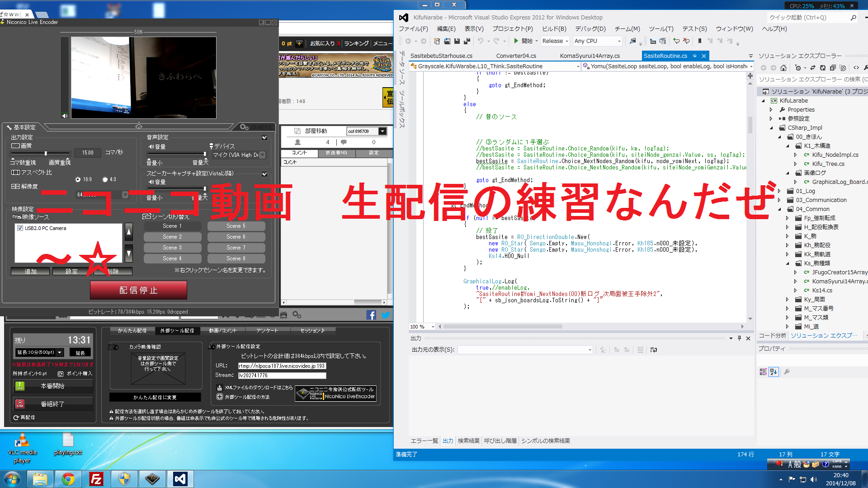Open the ビルド(B) menu

[x=554, y=29]
